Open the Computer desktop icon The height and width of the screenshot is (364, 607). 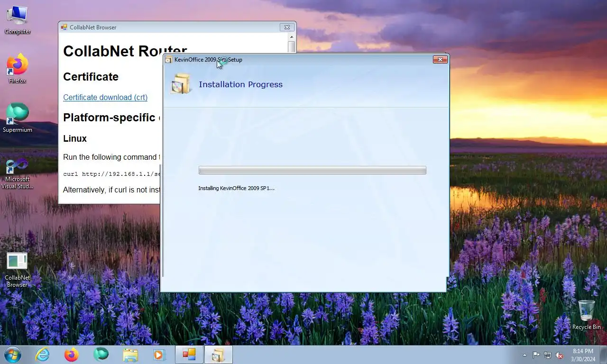point(18,20)
